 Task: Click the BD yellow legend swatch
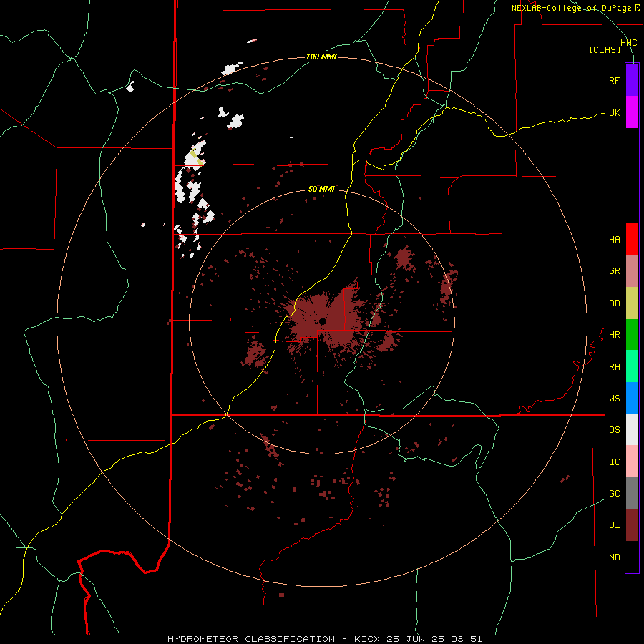coord(632,303)
